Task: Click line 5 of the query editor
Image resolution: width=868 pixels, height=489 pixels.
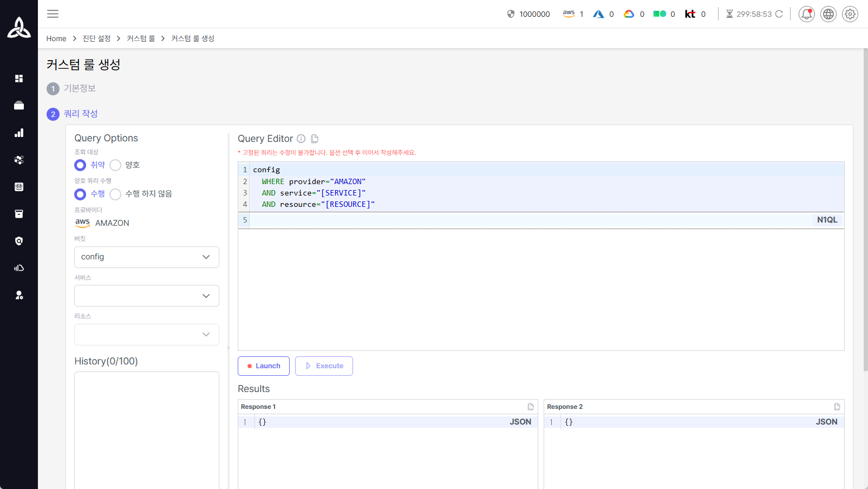Action: (x=487, y=220)
